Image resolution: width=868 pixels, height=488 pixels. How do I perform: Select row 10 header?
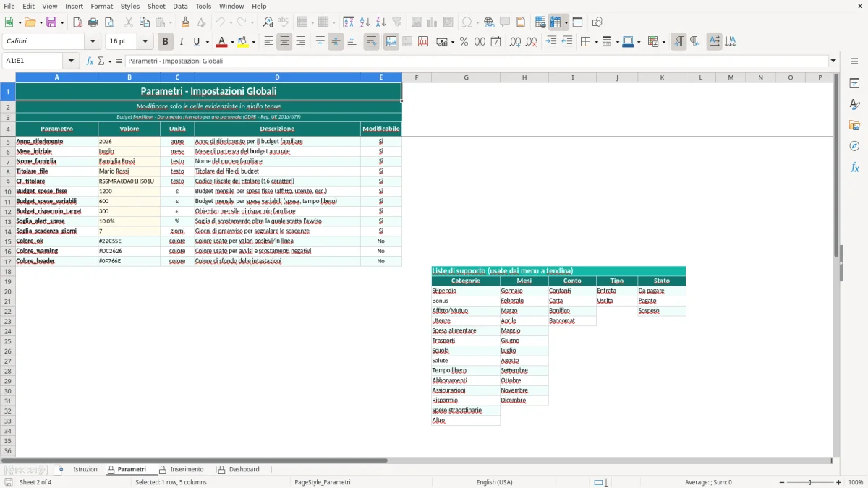coord(7,192)
